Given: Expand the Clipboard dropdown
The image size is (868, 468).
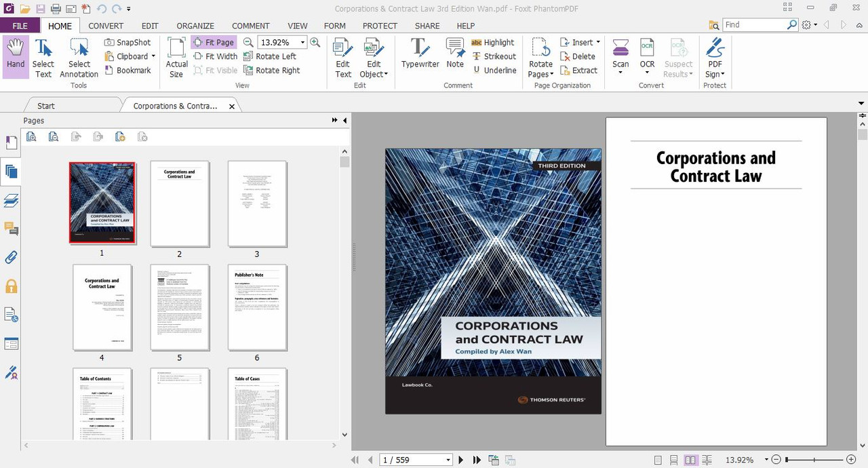Looking at the screenshot, I should tap(153, 56).
